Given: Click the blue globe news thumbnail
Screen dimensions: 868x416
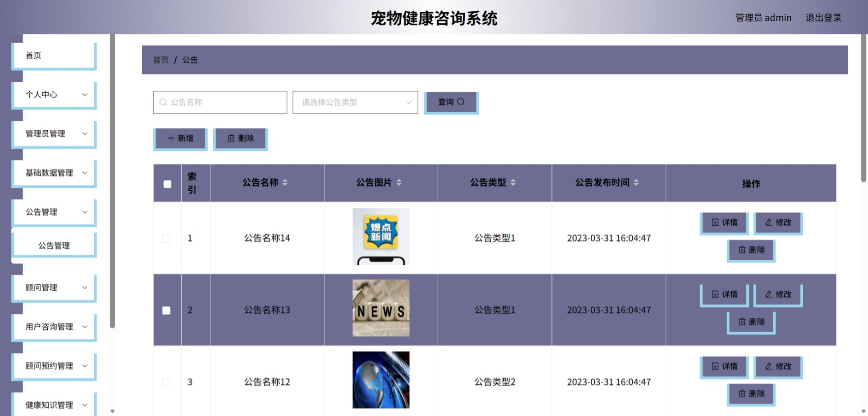Looking at the screenshot, I should (x=381, y=380).
